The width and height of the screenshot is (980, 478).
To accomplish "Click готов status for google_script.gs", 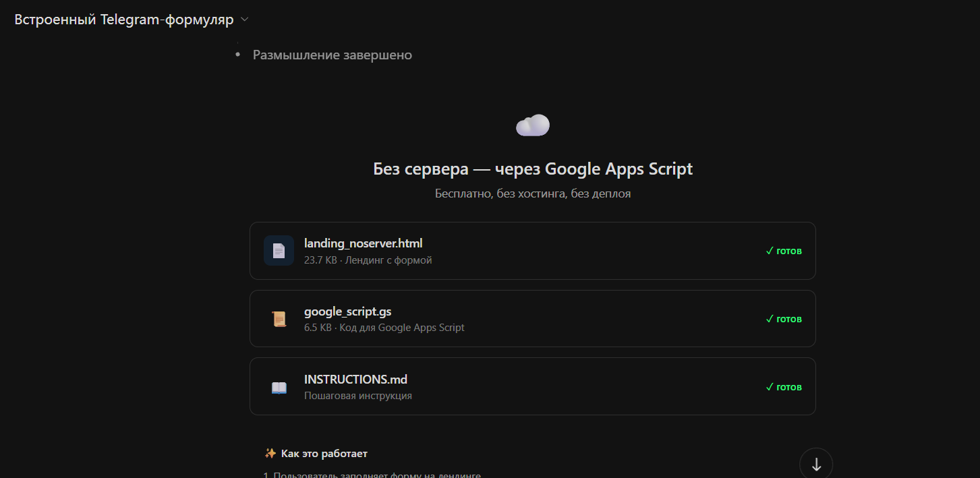I will click(x=784, y=319).
